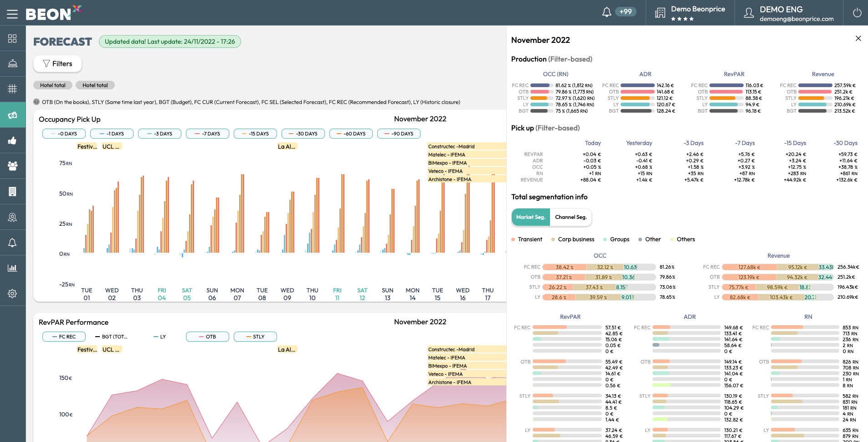The image size is (868, 442).
Task: Open the grid hash icon in the sidebar
Action: click(12, 88)
